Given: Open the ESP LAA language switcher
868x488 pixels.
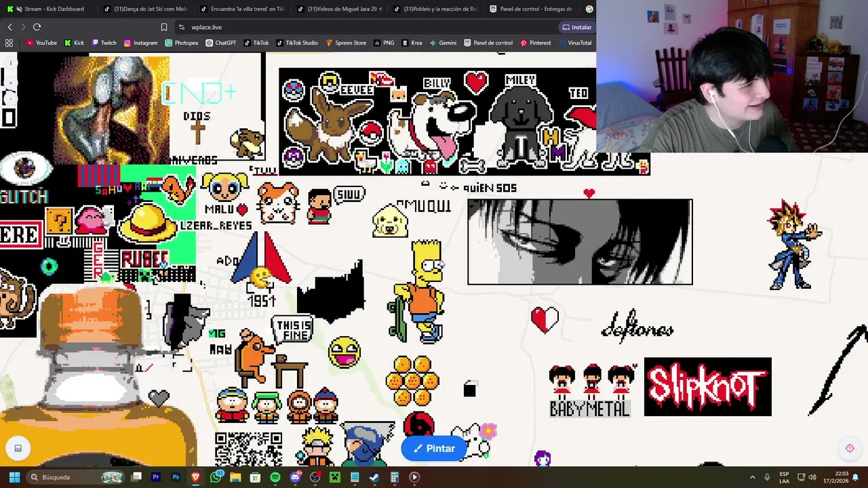Looking at the screenshot, I should click(784, 477).
